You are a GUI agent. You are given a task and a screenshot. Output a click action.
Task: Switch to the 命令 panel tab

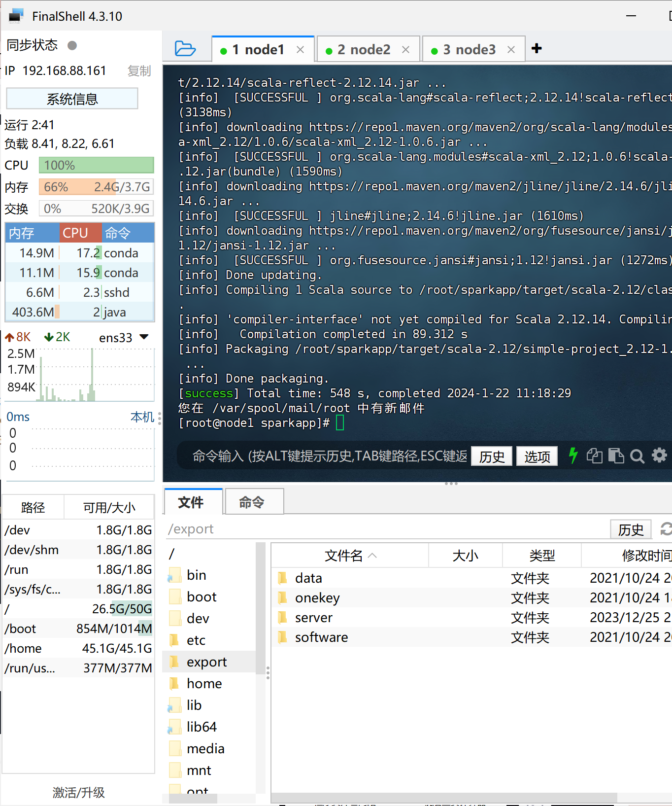tap(254, 502)
